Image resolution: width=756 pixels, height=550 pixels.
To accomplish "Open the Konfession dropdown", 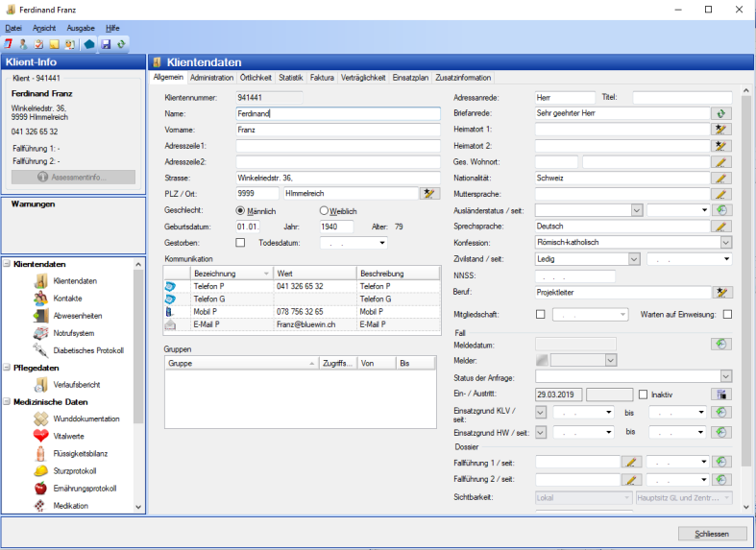I will [x=725, y=243].
